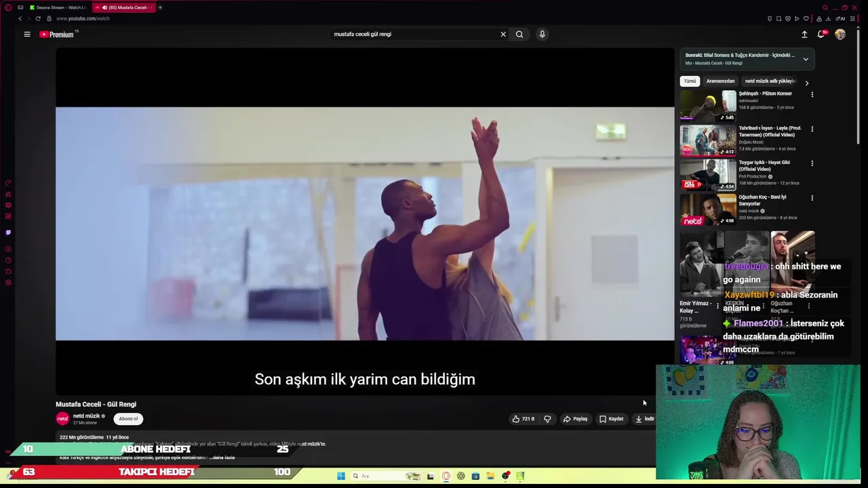The width and height of the screenshot is (868, 488).
Task: Open the workspaces icon beside Opera logo
Action: pos(20,7)
